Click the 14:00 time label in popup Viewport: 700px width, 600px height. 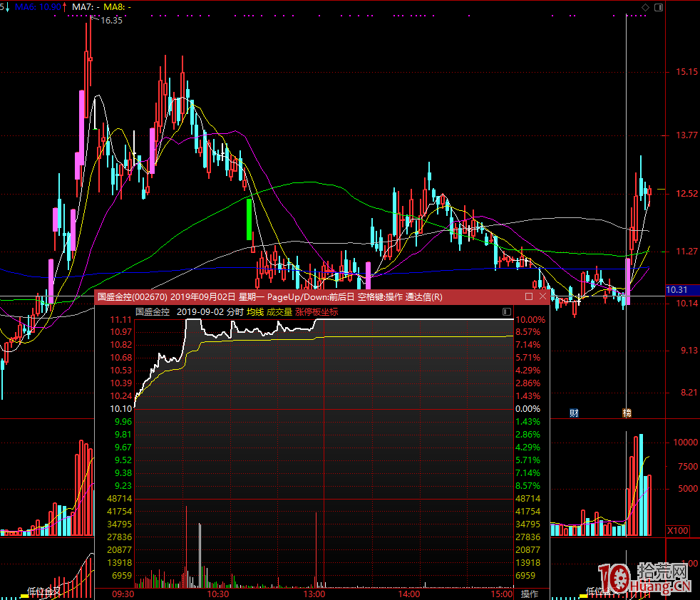pos(409,594)
